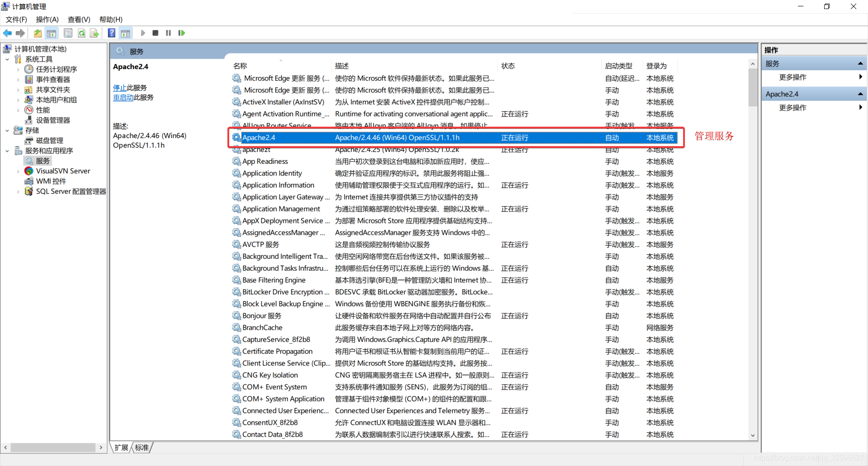Expand the VisualSVN Server tree node
Screen dimensions: 868x466
[x=18, y=171]
